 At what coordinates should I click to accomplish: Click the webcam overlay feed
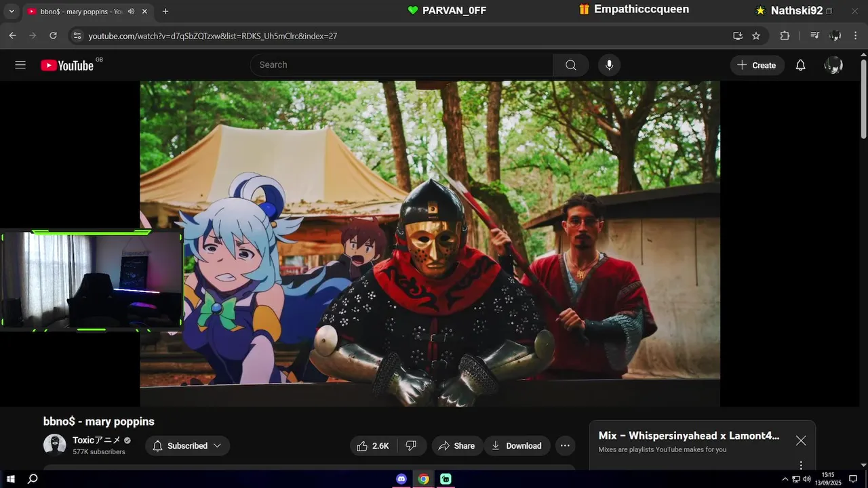tap(92, 280)
